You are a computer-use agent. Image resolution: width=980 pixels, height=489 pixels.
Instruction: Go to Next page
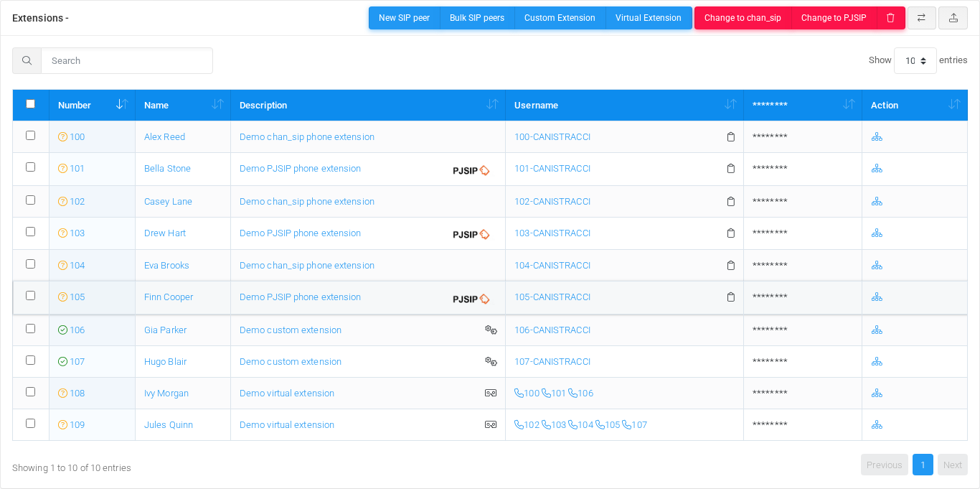pyautogui.click(x=953, y=465)
